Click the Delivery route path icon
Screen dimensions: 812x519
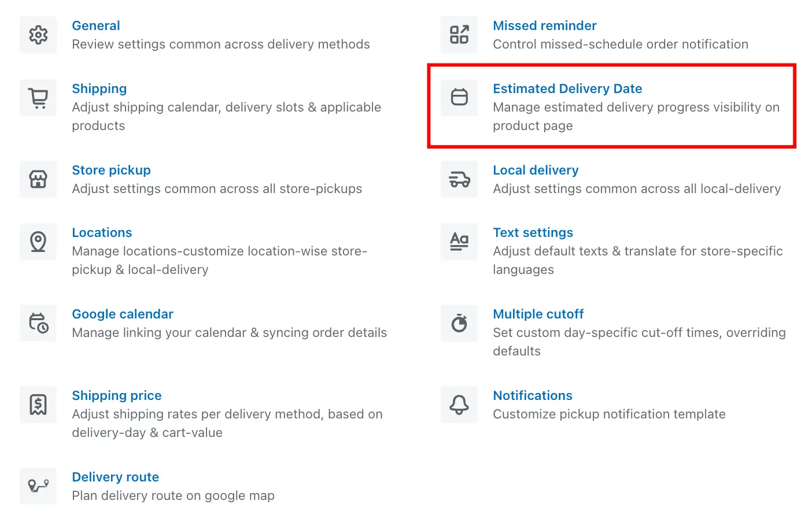(x=38, y=486)
